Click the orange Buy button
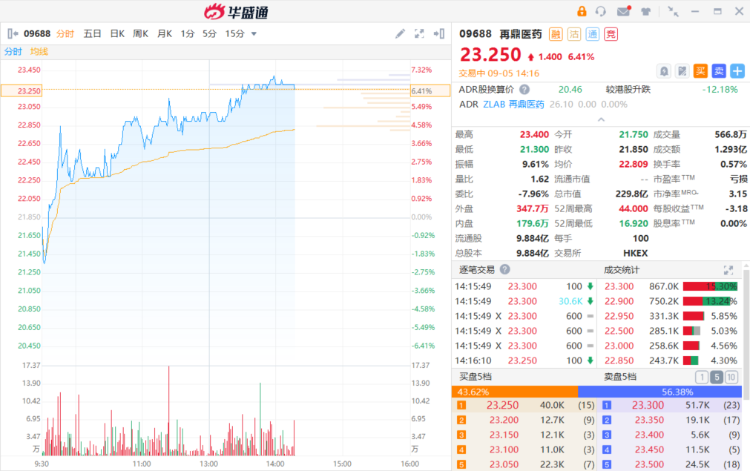The image size is (750, 471). click(x=701, y=71)
